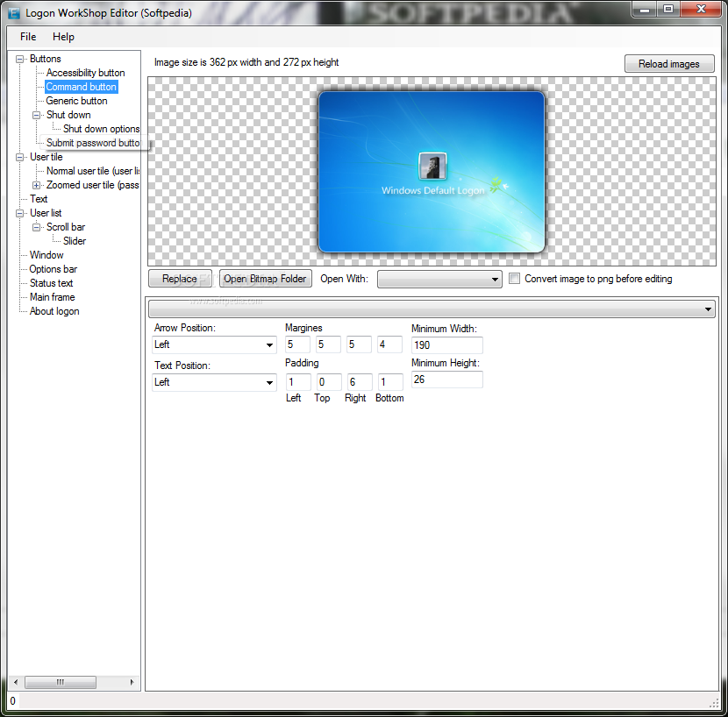728x717 pixels.
Task: Open the Text Position dropdown
Action: pos(214,382)
